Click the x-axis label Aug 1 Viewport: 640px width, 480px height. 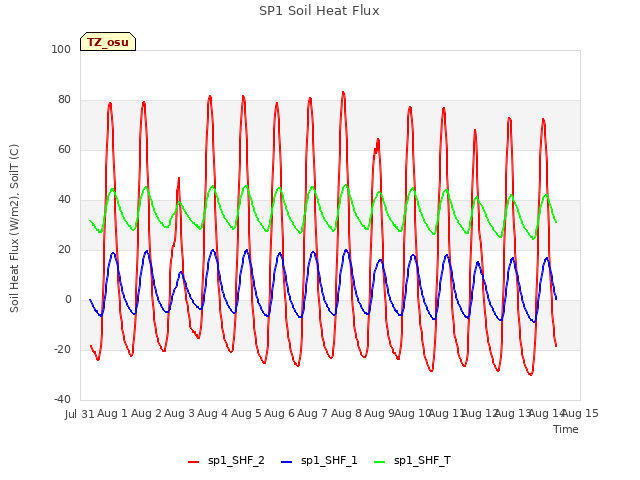(112, 413)
